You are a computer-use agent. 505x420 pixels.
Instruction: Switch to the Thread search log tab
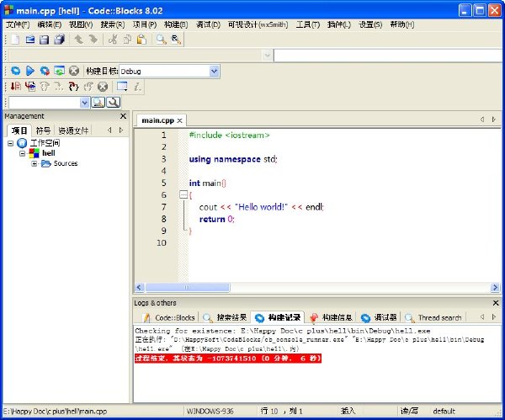tap(433, 317)
